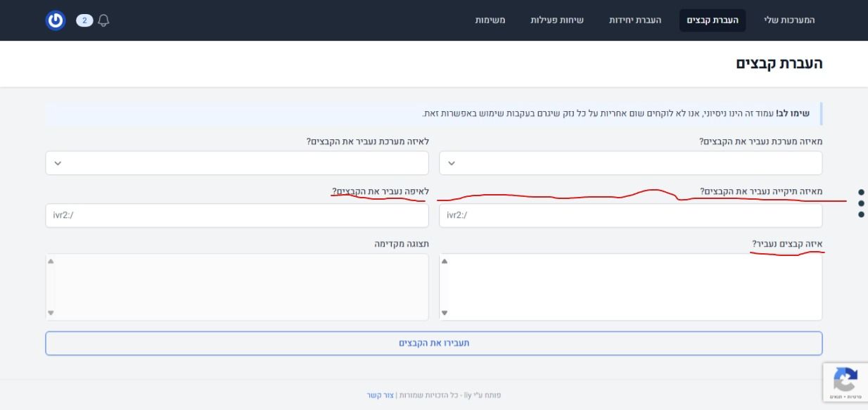The image size is (868, 410).
Task: Expand the source system dropdown מאיזה מערכת
Action: coord(630,163)
